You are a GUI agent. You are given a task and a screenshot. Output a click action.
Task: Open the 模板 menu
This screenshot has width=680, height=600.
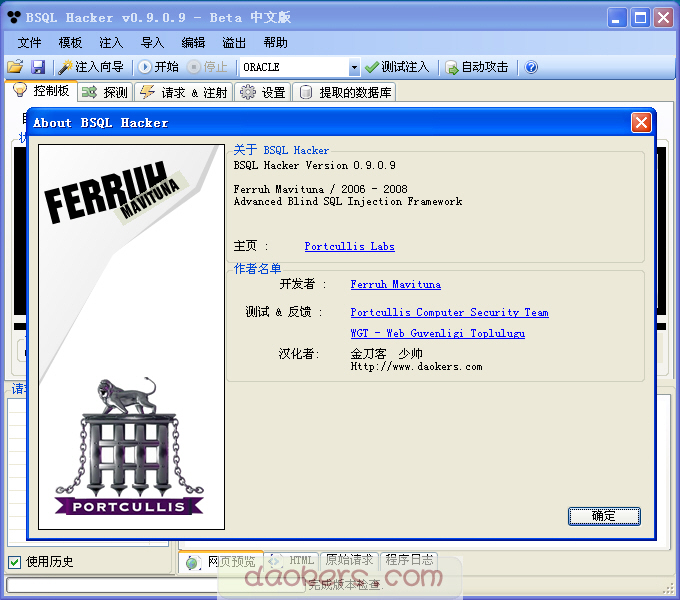[x=70, y=42]
